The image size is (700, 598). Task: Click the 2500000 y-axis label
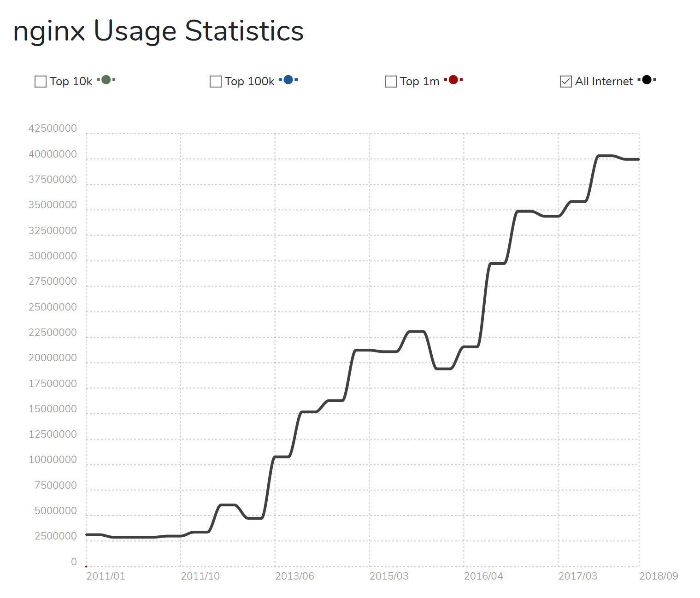click(x=55, y=536)
